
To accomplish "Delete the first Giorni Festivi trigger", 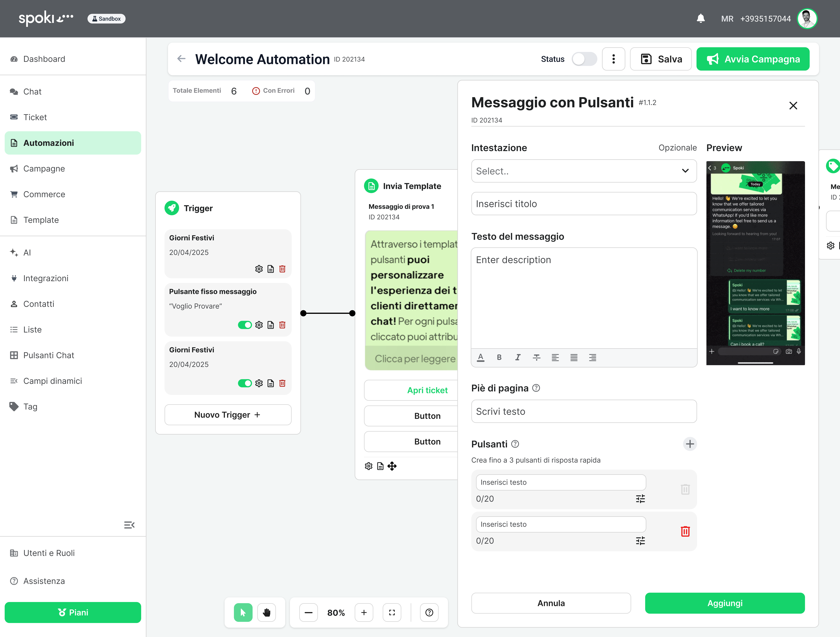I will click(x=282, y=269).
